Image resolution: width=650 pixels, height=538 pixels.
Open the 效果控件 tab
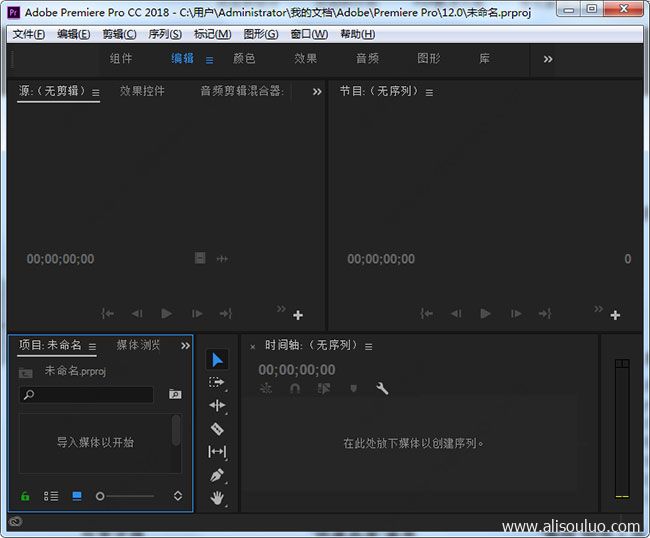pos(142,91)
